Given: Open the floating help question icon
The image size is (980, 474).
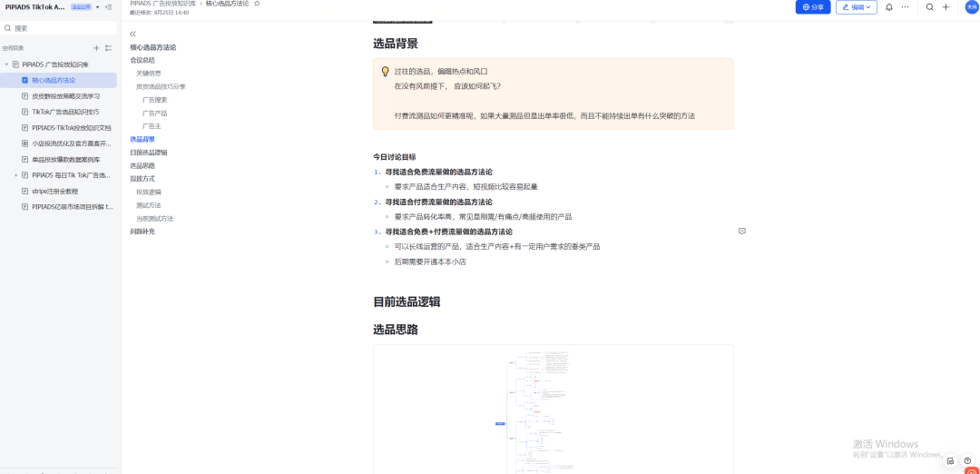Looking at the screenshot, I should click(x=968, y=461).
